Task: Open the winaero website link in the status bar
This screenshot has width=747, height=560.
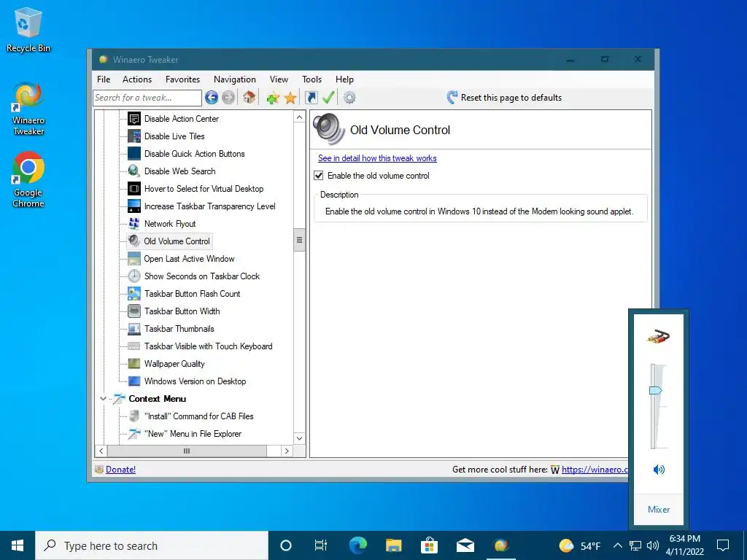Action: pyautogui.click(x=595, y=470)
